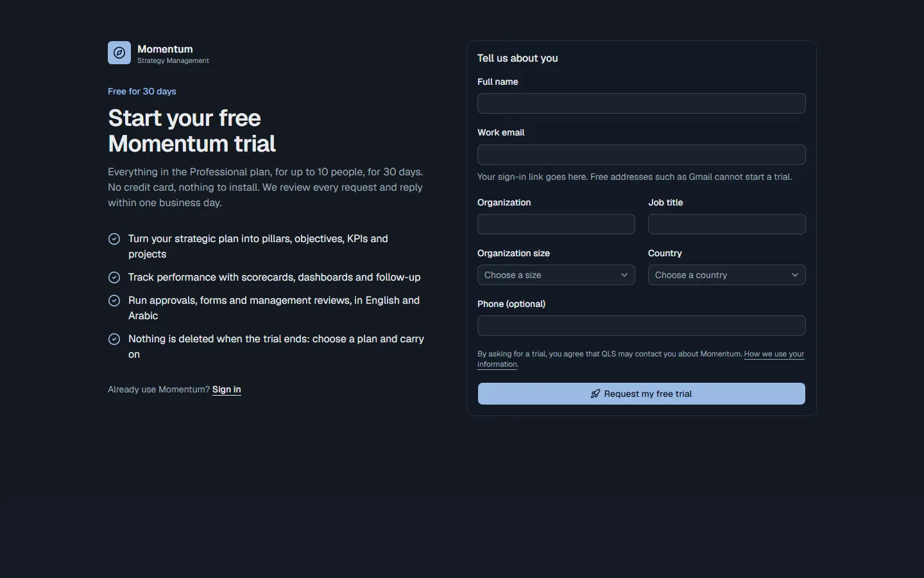Click the 'Strategy Management' subtitle text
The height and width of the screenshot is (578, 924).
[173, 60]
